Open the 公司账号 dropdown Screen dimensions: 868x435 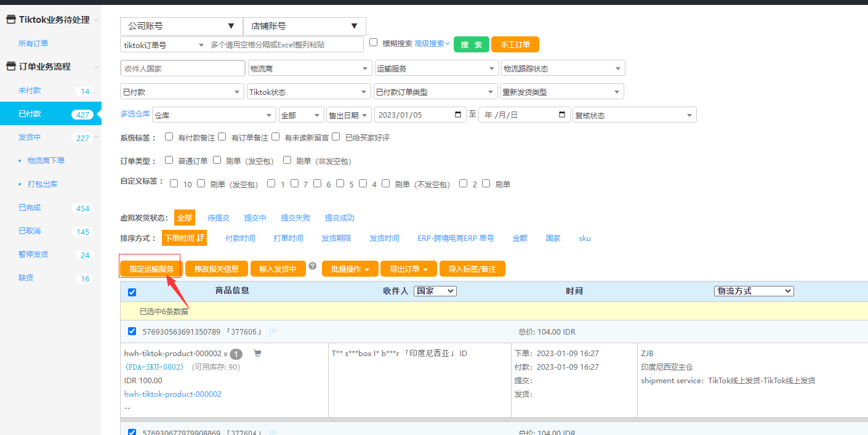click(x=182, y=26)
